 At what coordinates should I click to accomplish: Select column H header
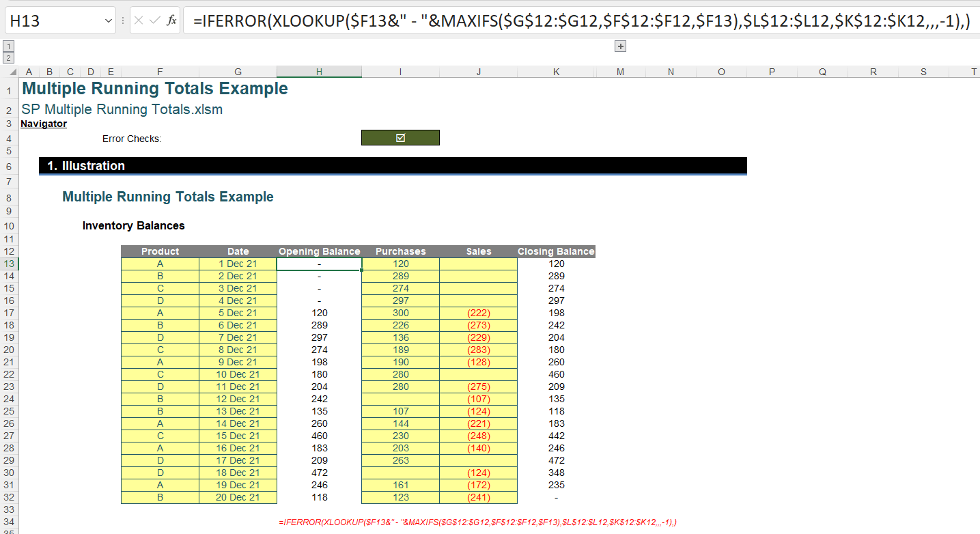[x=319, y=72]
